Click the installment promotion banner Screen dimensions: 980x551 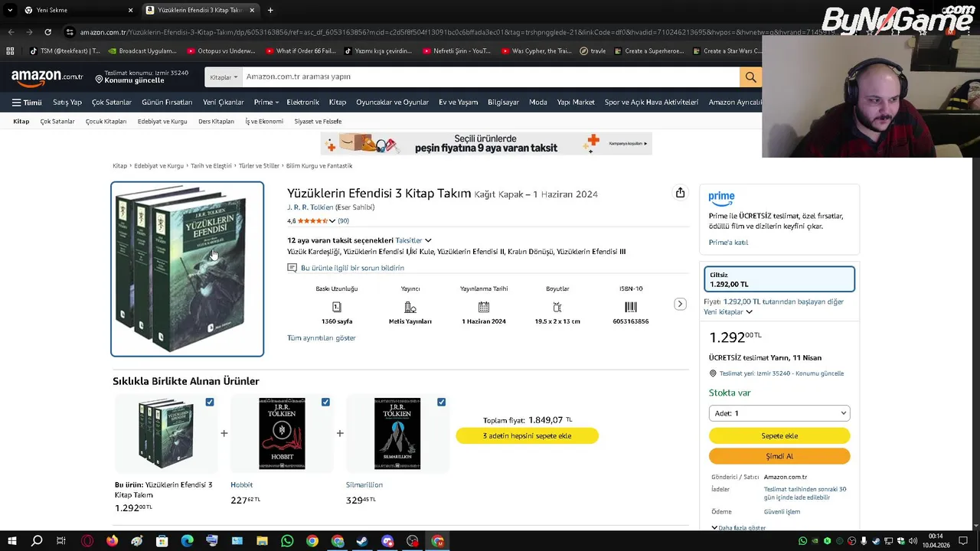click(x=486, y=143)
